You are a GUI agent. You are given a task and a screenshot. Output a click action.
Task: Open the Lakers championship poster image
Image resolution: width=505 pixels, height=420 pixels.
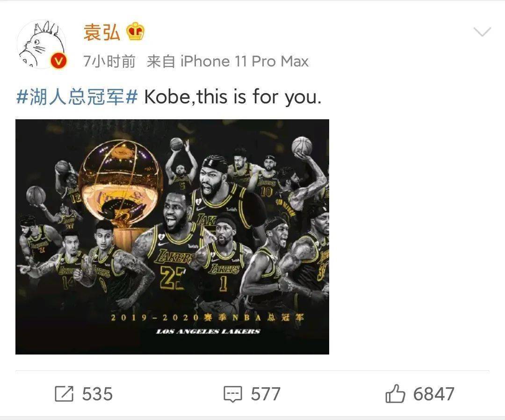tap(172, 237)
